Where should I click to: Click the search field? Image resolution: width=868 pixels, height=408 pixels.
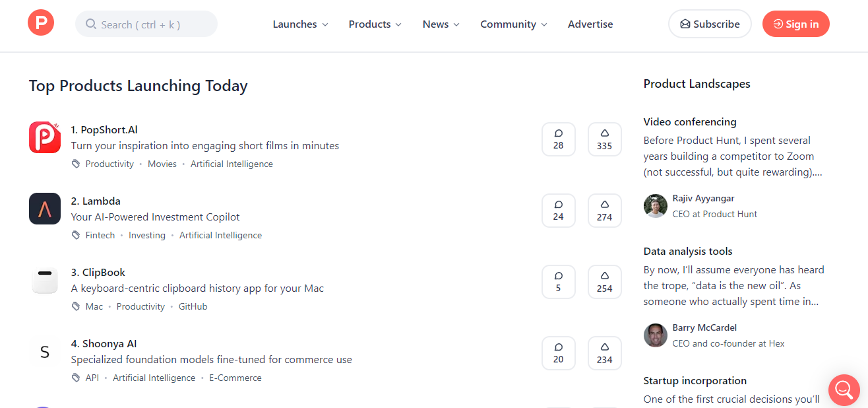(x=146, y=24)
